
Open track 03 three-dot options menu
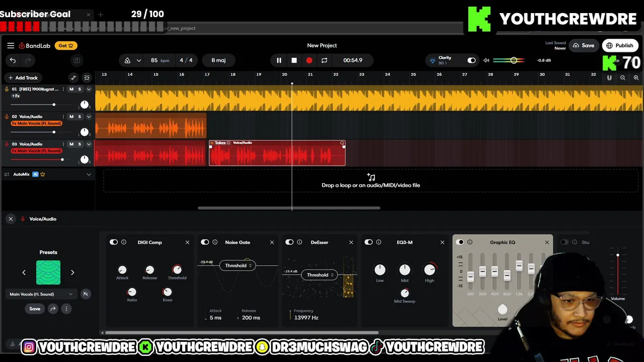coord(63,144)
